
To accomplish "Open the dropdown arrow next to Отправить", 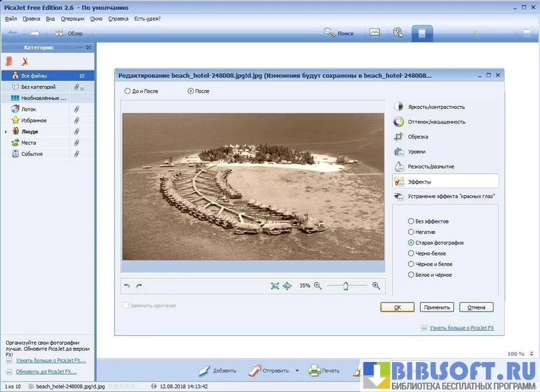I will coord(297,371).
